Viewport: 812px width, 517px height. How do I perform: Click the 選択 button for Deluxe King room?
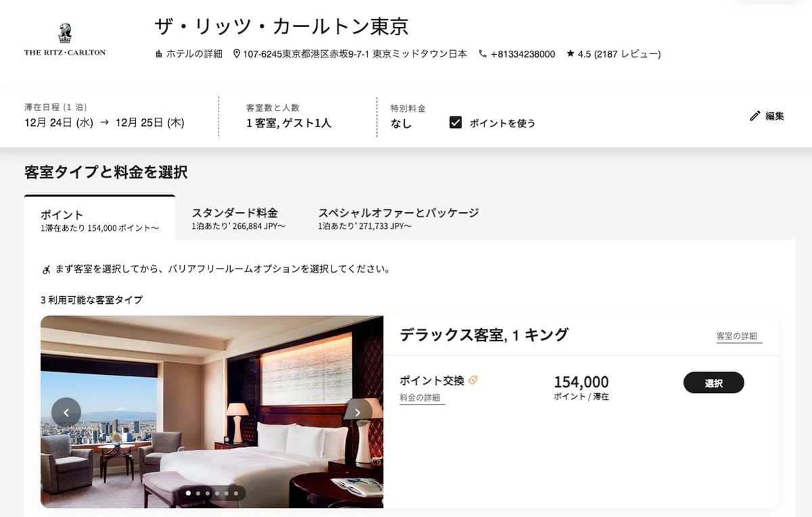[714, 383]
